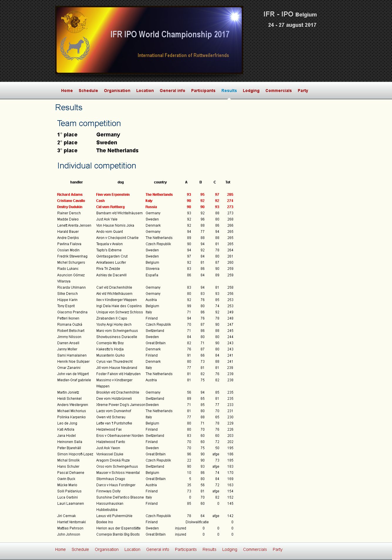Click the 'dog' column header
The width and height of the screenshot is (392, 560).
coord(121,182)
